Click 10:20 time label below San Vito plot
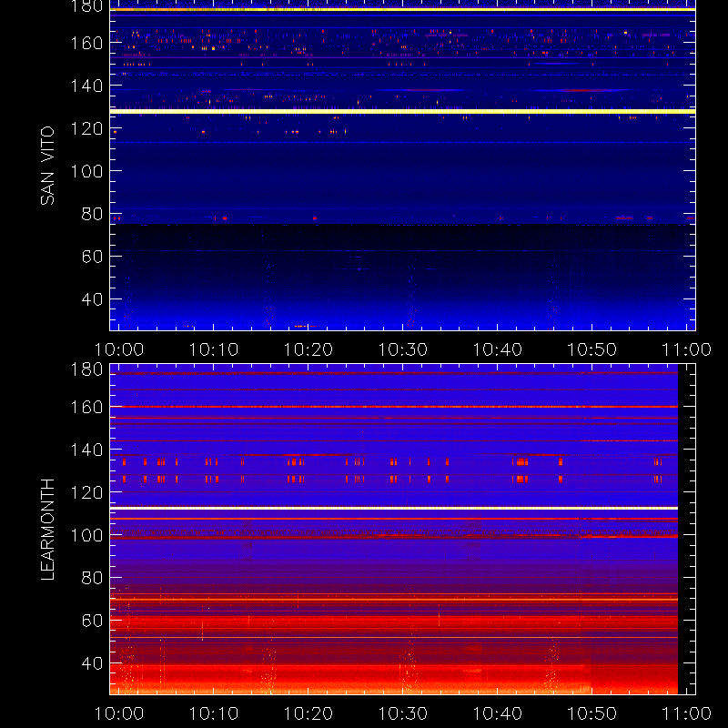This screenshot has width=728, height=728. coord(308,349)
